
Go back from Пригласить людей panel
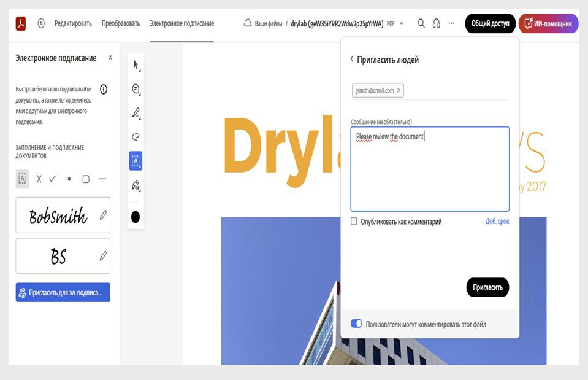point(352,59)
